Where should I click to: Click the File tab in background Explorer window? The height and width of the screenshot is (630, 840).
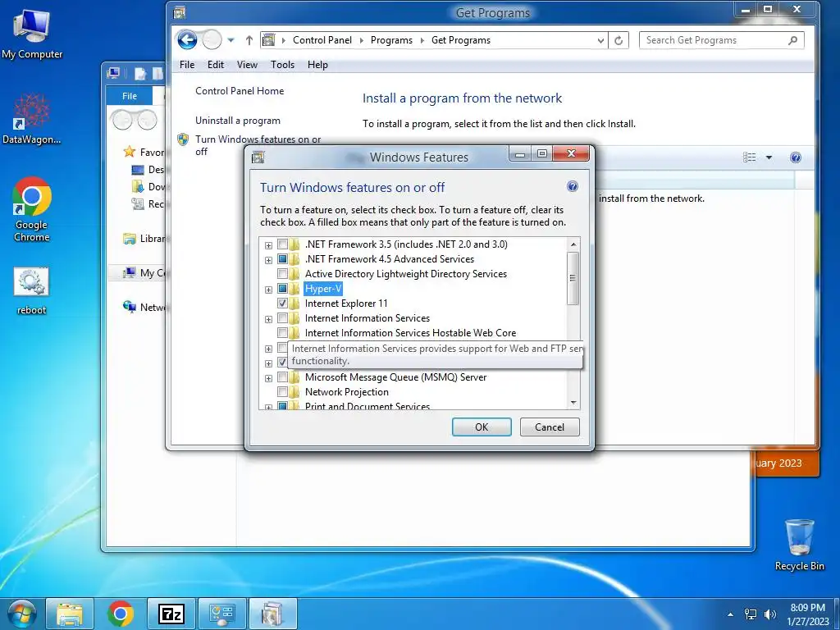click(130, 96)
